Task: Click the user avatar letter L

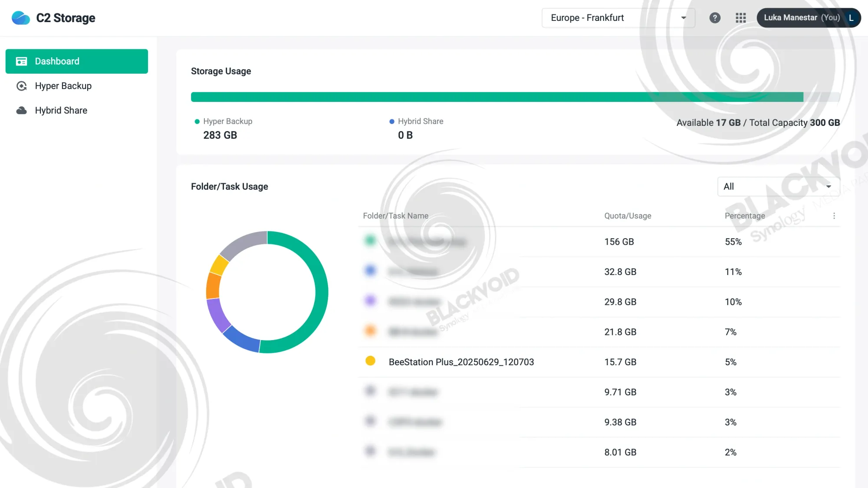Action: click(851, 18)
